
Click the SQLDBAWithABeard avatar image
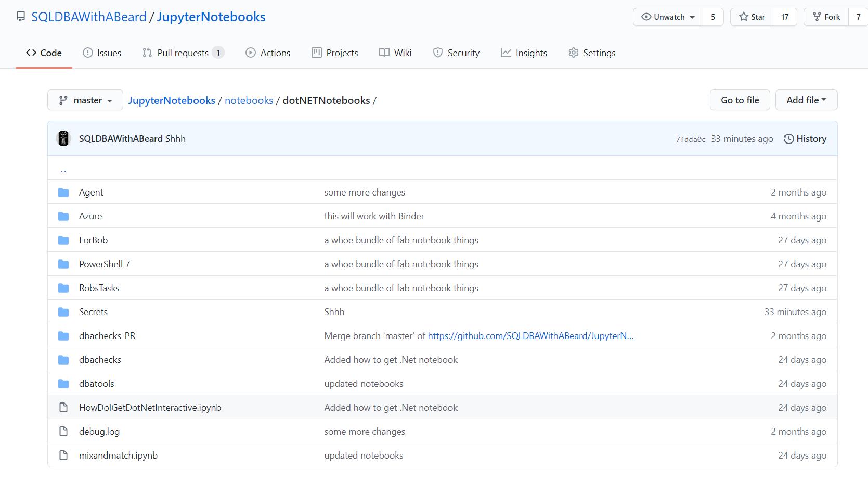(63, 138)
